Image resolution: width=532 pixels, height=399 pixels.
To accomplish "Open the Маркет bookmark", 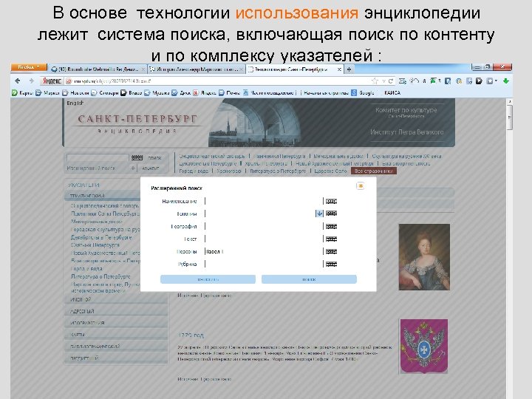I will pyautogui.click(x=48, y=92).
